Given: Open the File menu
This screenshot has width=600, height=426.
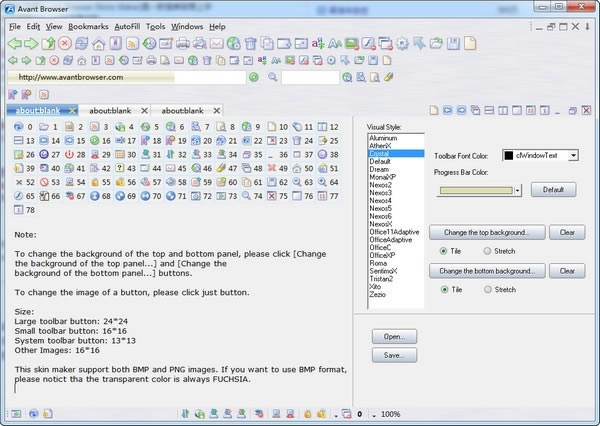Looking at the screenshot, I should [x=15, y=27].
